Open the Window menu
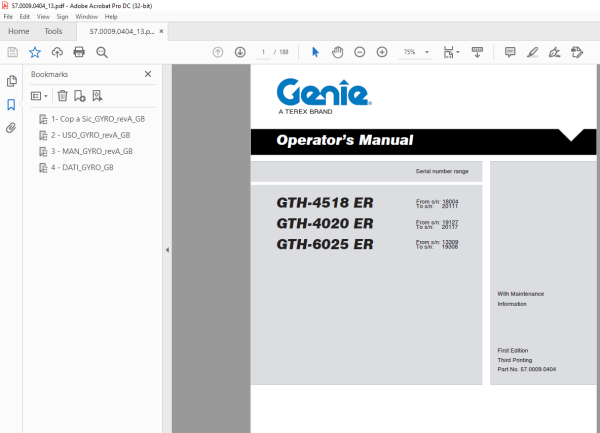Image resolution: width=600 pixels, height=433 pixels. (x=86, y=16)
